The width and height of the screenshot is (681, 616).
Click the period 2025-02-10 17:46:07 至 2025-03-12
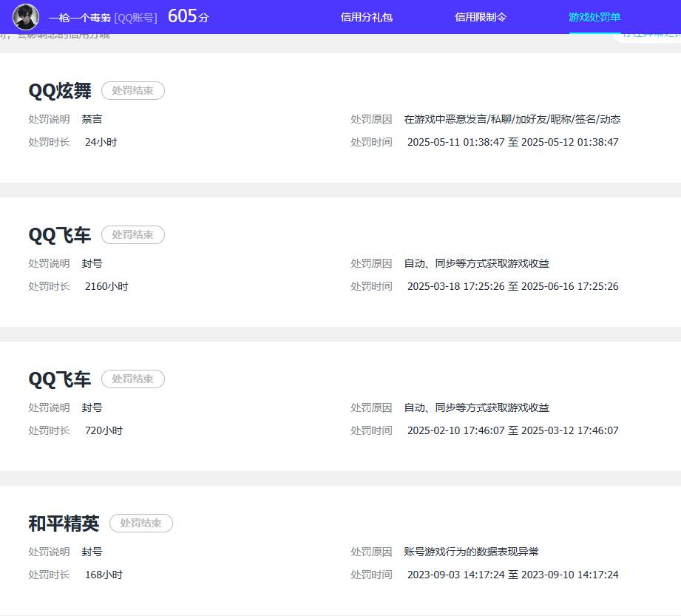513,430
